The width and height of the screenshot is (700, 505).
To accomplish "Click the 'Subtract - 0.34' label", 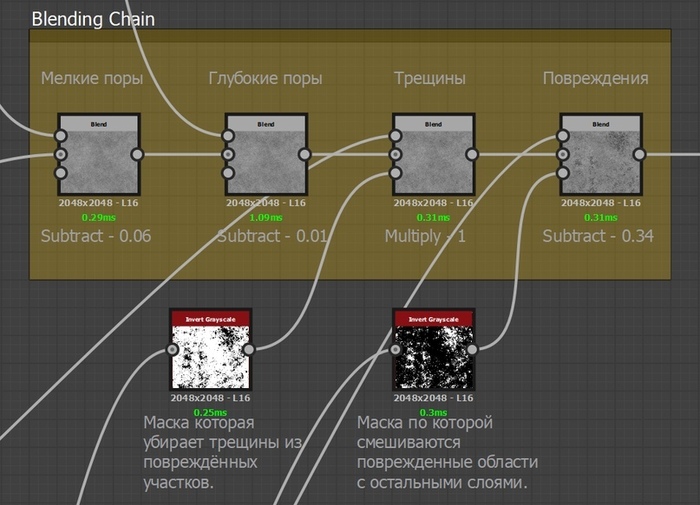I will pyautogui.click(x=598, y=236).
